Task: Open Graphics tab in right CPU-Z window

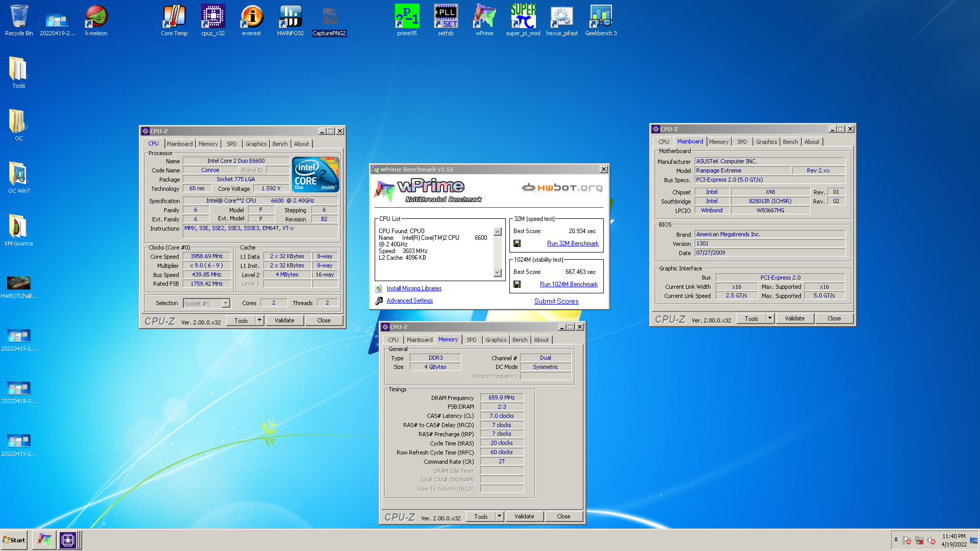Action: [x=766, y=142]
